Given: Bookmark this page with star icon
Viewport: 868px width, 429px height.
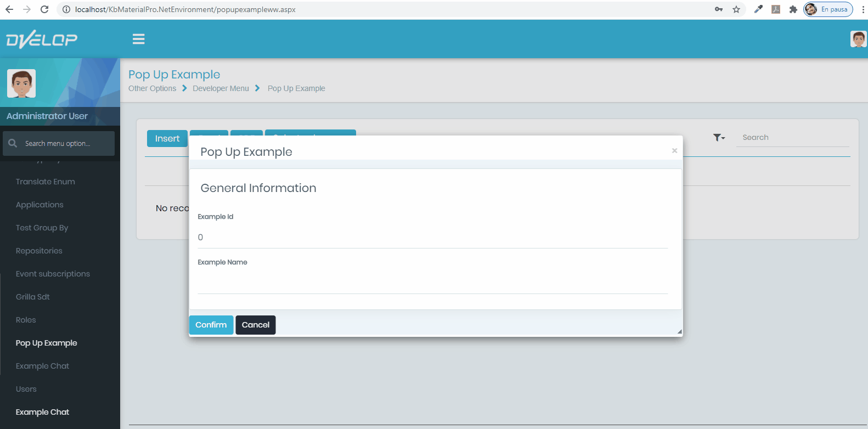Looking at the screenshot, I should (x=736, y=9).
